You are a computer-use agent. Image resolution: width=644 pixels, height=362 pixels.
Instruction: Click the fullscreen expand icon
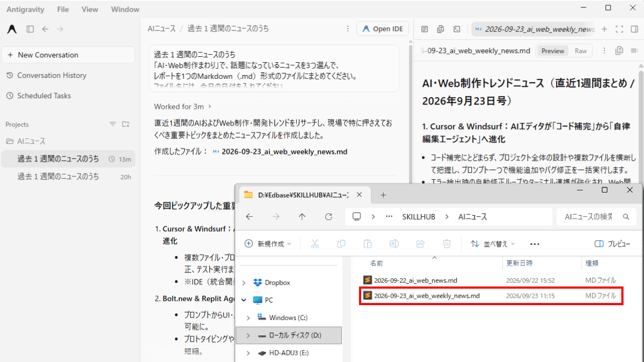[619, 29]
